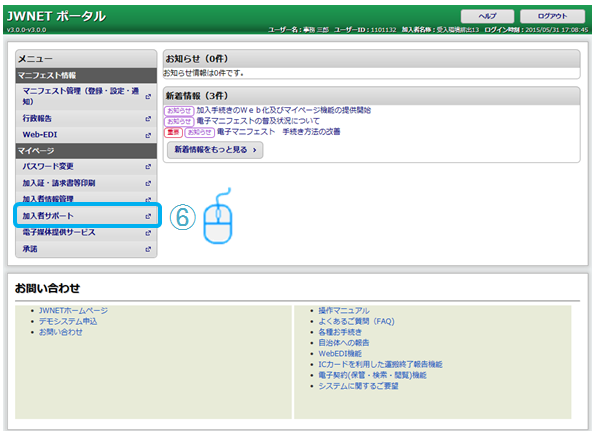
Task: Click external-link icon next to Web-EDI
Action: click(148, 135)
